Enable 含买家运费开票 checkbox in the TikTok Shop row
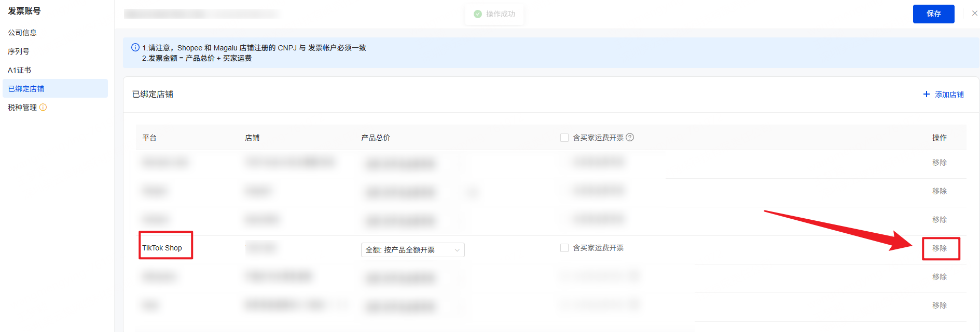 [x=564, y=248]
